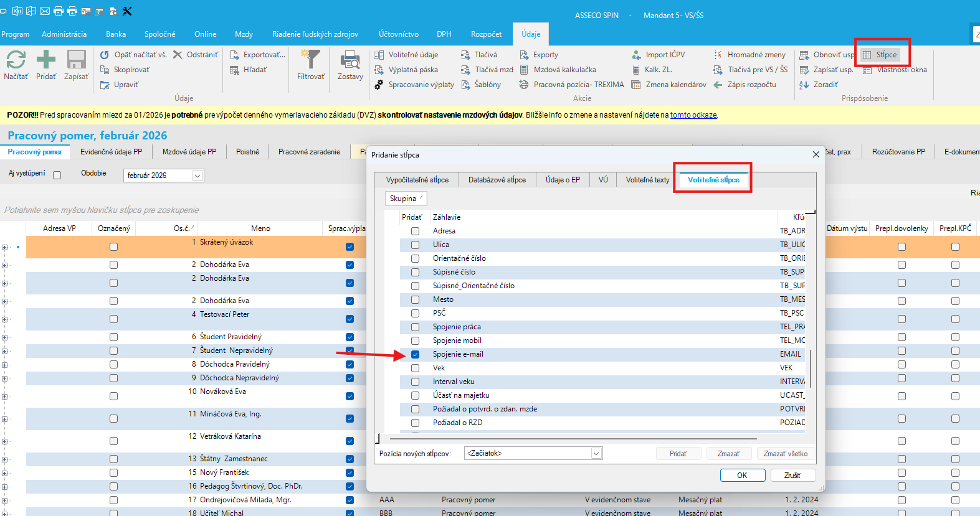Expand Pozícia nových stĺpcov combo box
Viewport: 980px width, 516px height.
[596, 454]
